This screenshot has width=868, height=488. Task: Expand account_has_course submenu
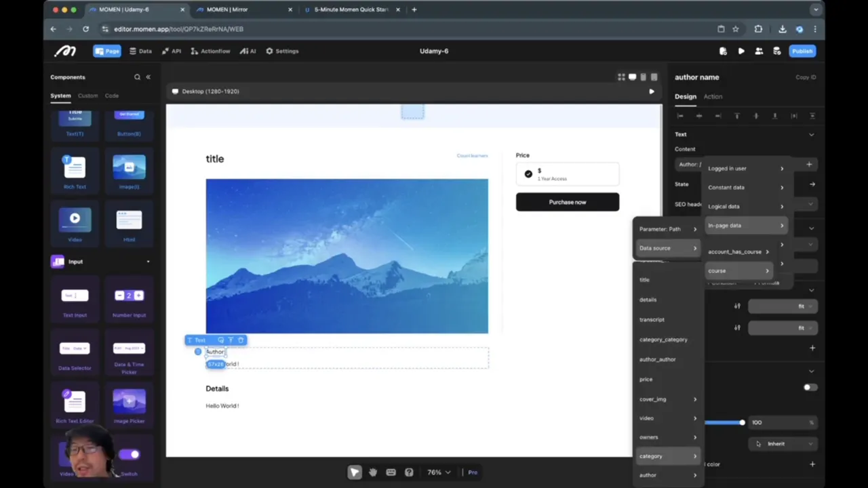click(x=738, y=251)
